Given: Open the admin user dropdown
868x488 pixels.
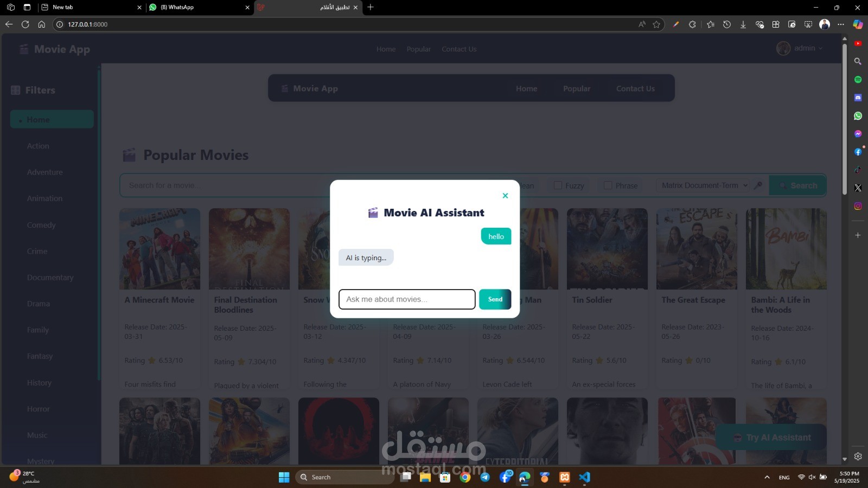Looking at the screenshot, I should coord(800,48).
